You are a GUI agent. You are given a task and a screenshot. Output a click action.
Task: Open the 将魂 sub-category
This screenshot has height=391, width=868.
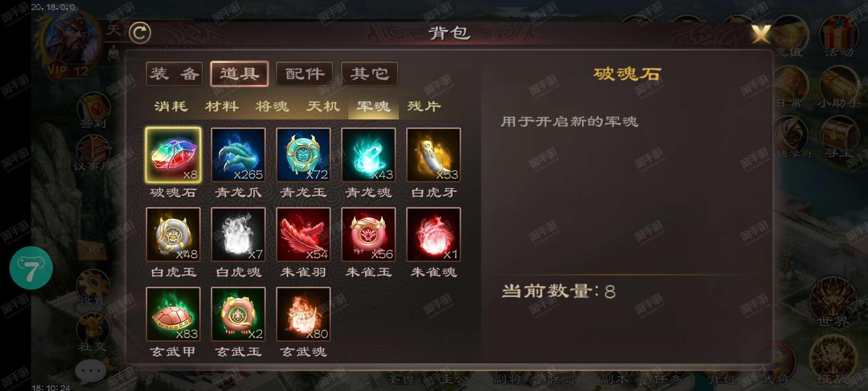272,106
